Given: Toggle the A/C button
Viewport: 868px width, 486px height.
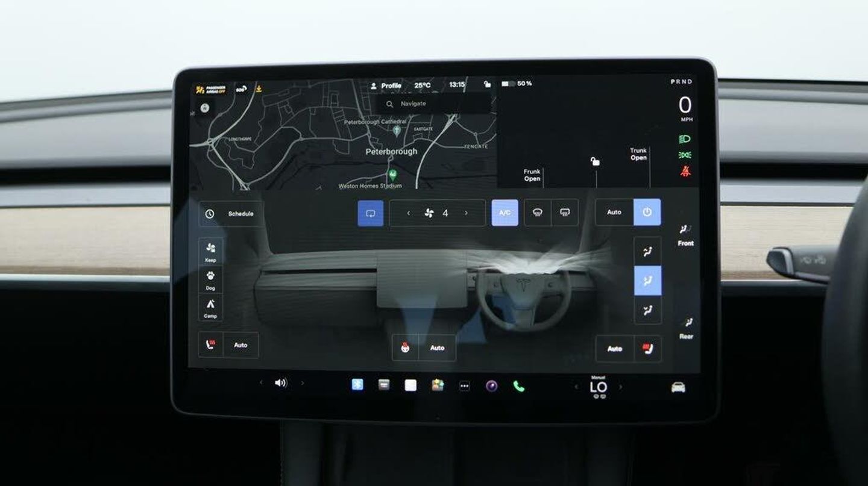Looking at the screenshot, I should 505,213.
